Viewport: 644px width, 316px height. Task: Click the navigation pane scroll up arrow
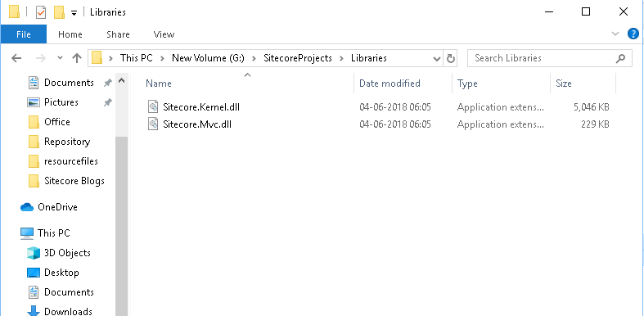122,81
